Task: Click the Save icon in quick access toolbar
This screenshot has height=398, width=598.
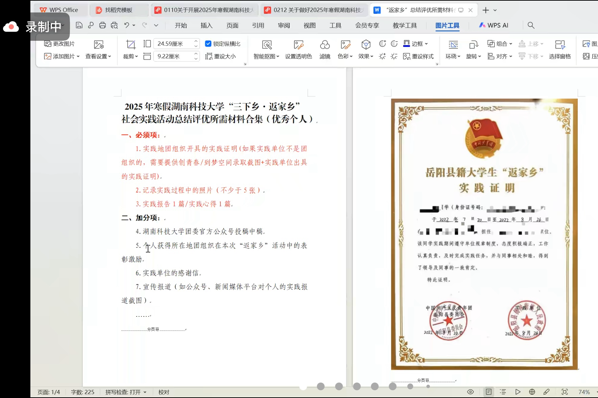Action: [x=79, y=25]
